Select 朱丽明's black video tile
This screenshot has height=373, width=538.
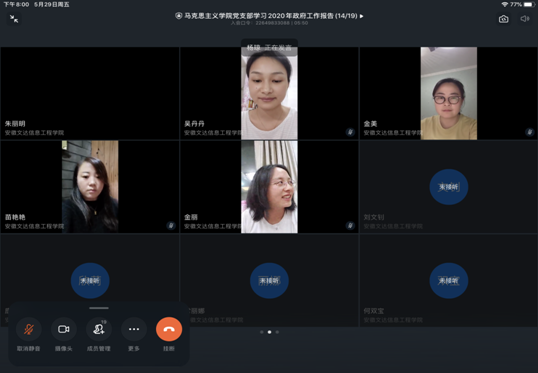click(x=90, y=93)
